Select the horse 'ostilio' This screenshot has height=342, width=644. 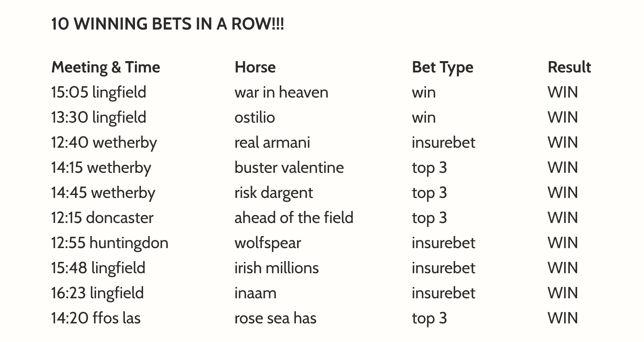(x=255, y=117)
